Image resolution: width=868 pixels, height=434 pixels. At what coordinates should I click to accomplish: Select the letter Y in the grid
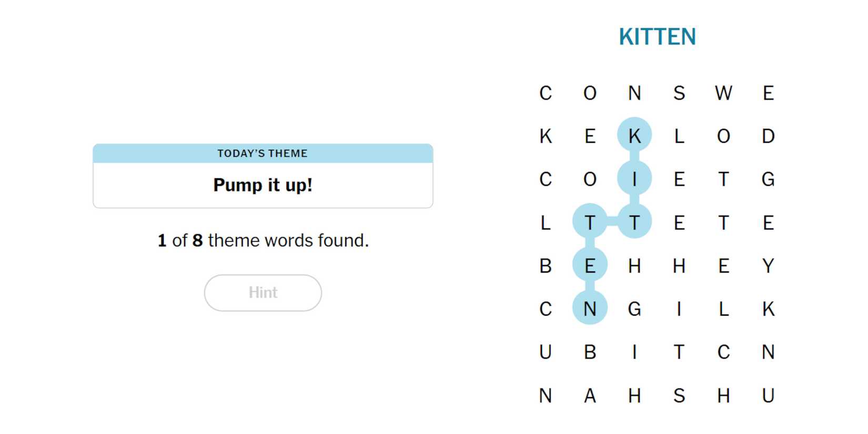768,266
